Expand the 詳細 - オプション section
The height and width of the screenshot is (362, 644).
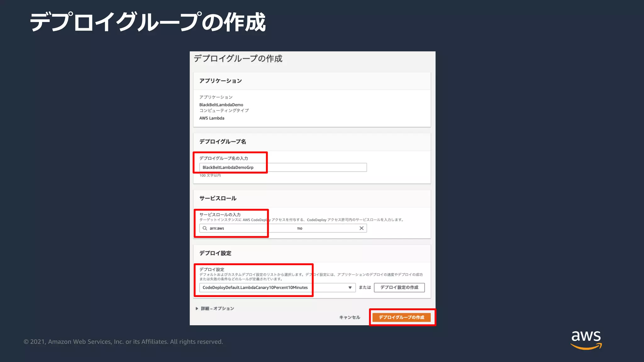(x=215, y=309)
